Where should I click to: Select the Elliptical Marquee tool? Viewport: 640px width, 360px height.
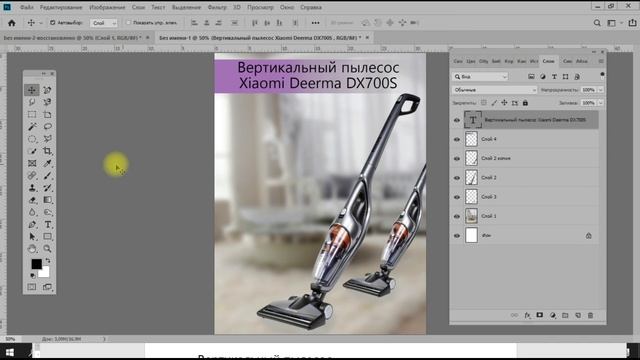pyautogui.click(x=32, y=139)
